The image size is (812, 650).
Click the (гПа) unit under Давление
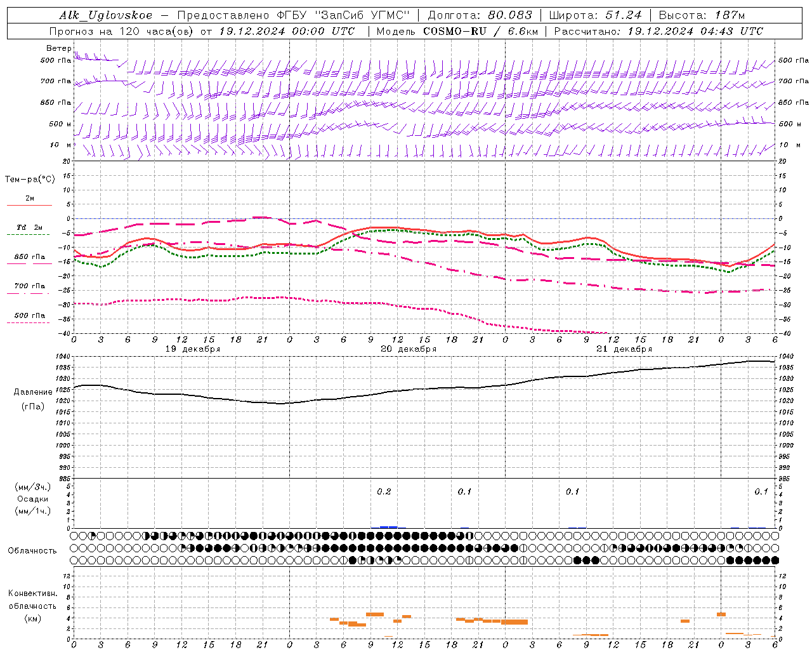click(x=33, y=407)
